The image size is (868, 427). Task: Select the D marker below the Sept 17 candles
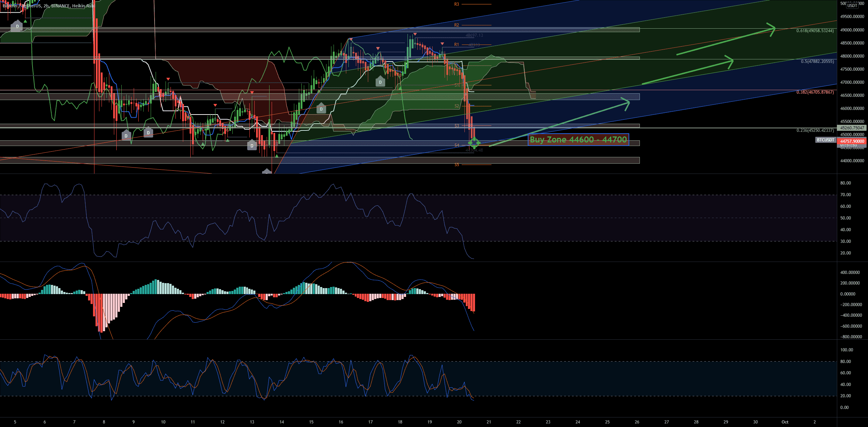(x=380, y=82)
